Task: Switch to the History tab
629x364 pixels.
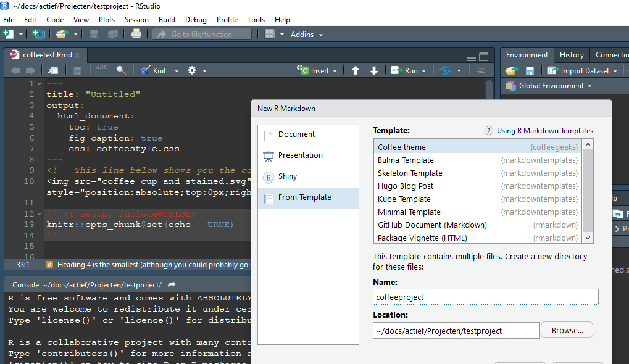Action: click(572, 55)
